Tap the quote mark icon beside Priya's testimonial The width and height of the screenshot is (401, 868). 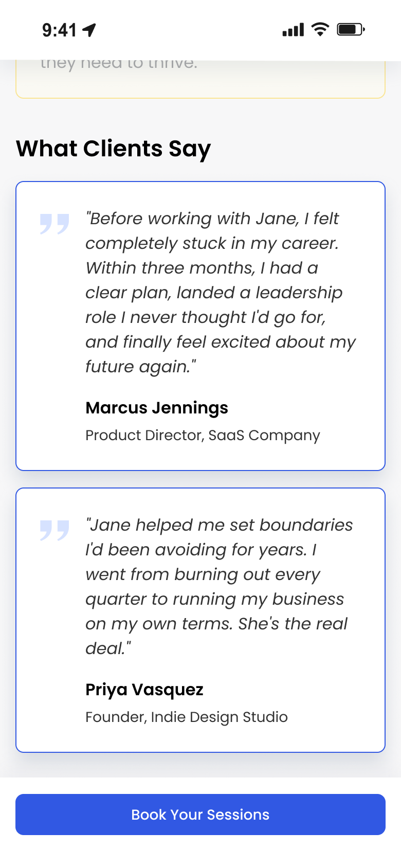coord(54,530)
